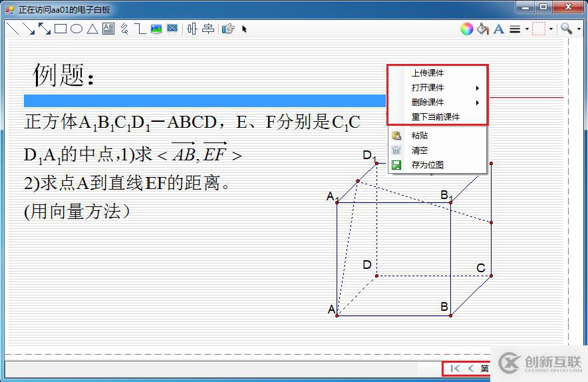Image resolution: width=588 pixels, height=382 pixels.
Task: Choose 重下当前课件 menu entry
Action: [x=438, y=116]
